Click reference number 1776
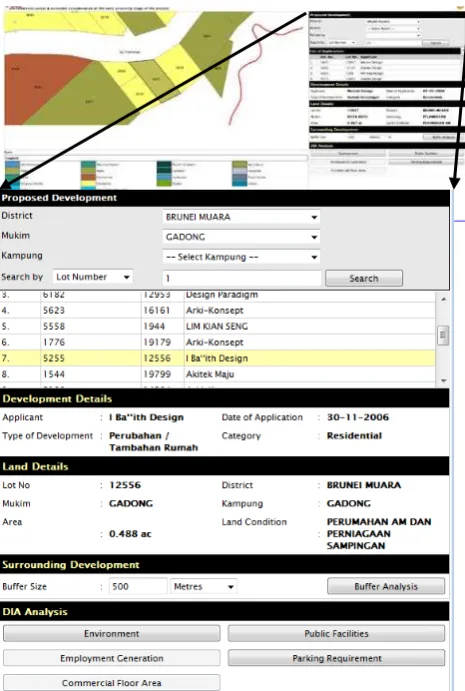The height and width of the screenshot is (691, 465). [x=54, y=342]
